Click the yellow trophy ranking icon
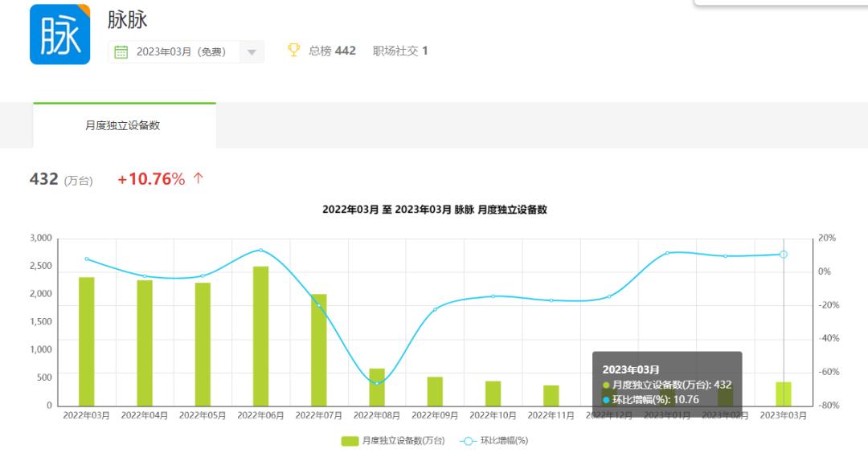Image resolution: width=868 pixels, height=465 pixels. click(x=295, y=50)
